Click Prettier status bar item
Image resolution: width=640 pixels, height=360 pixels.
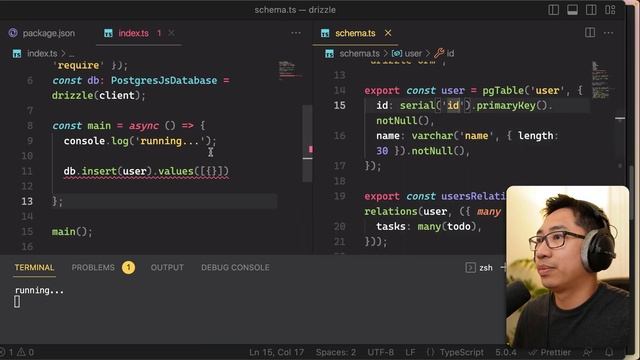(x=549, y=352)
